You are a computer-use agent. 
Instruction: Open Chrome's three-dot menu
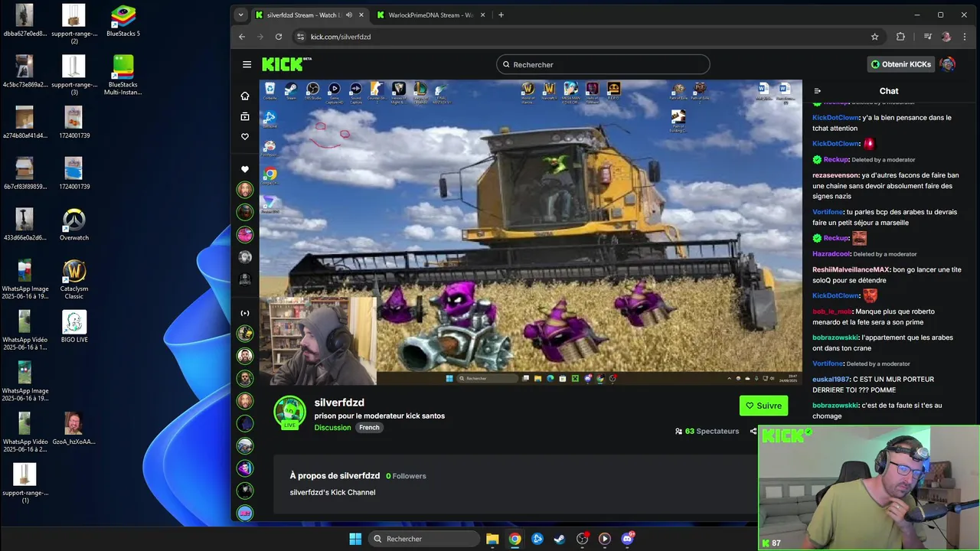tap(965, 37)
